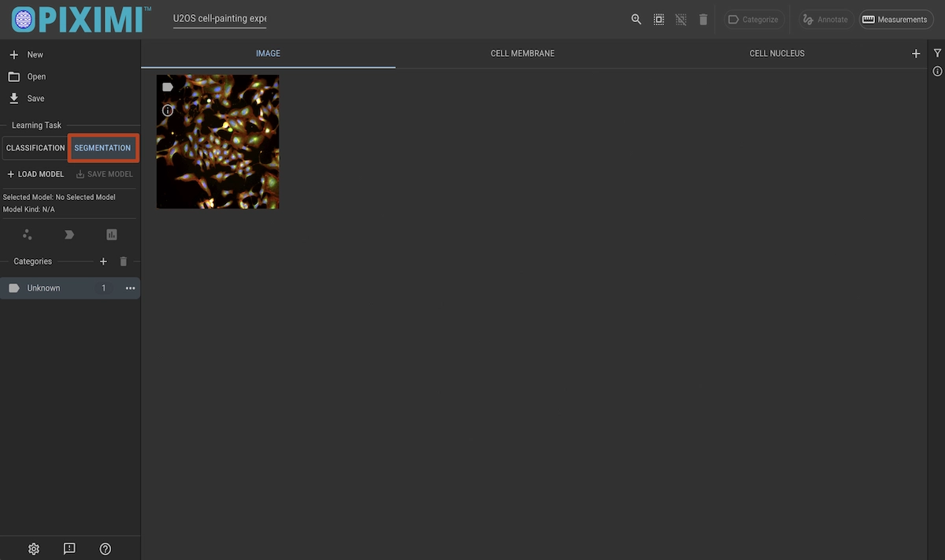Delete selected images trash icon
945x560 pixels.
coord(703,20)
